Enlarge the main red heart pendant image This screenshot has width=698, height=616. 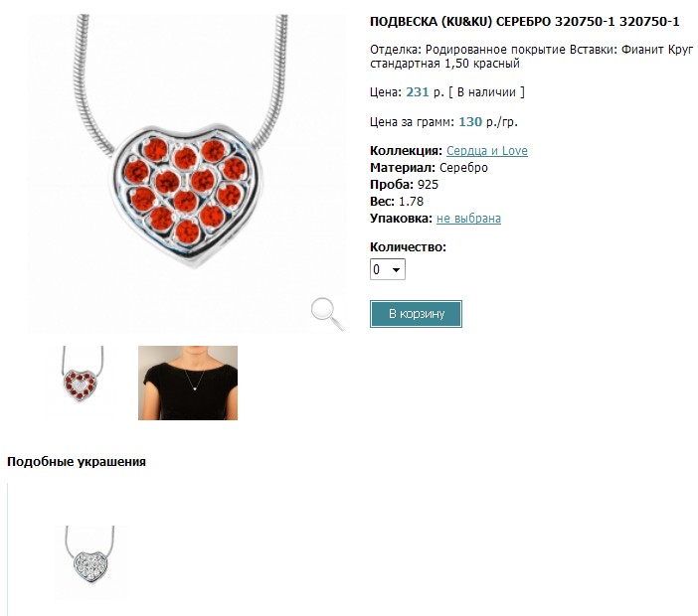coord(186,174)
